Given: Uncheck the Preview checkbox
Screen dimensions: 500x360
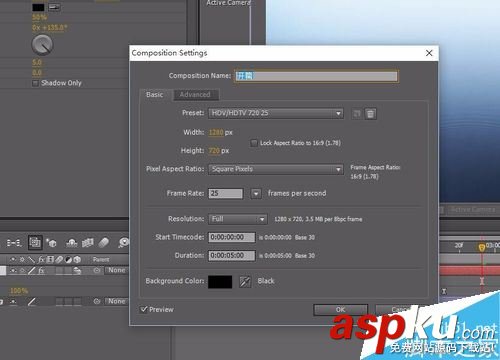Looking at the screenshot, I should pos(144,309).
